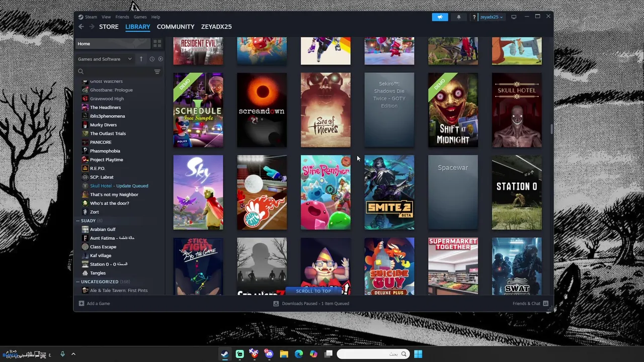The height and width of the screenshot is (362, 644).
Task: Click the sidebar search magnifier icon
Action: 80,72
